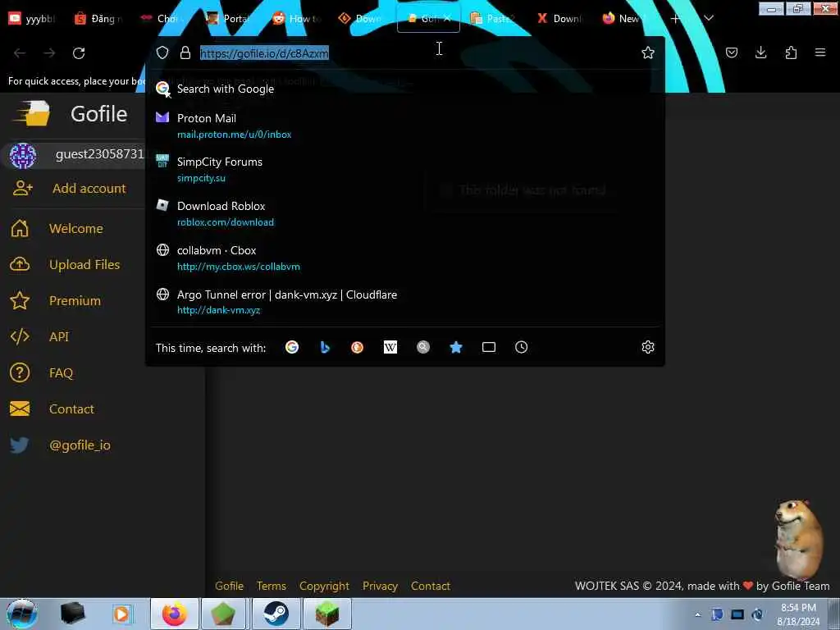This screenshot has width=840, height=630.
Task: Expand the list all tabs chevron
Action: [x=708, y=19]
